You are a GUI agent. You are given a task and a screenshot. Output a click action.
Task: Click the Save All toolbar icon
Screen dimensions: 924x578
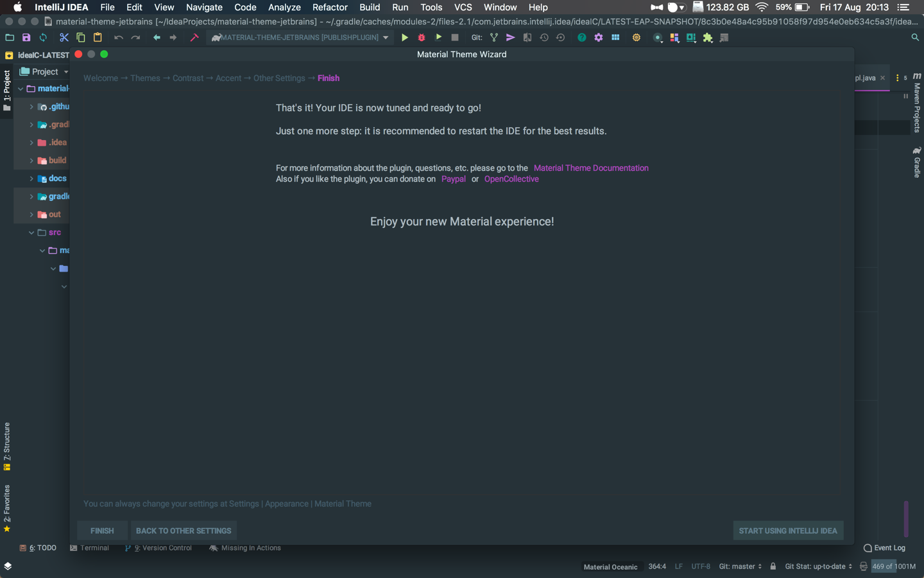coord(26,38)
